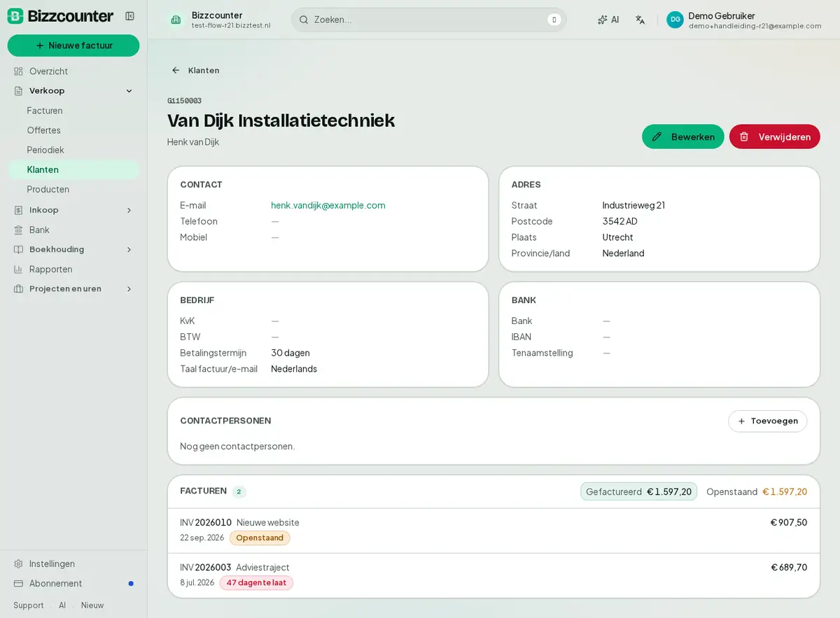
Task: Click the search magnifier icon
Action: (x=304, y=20)
